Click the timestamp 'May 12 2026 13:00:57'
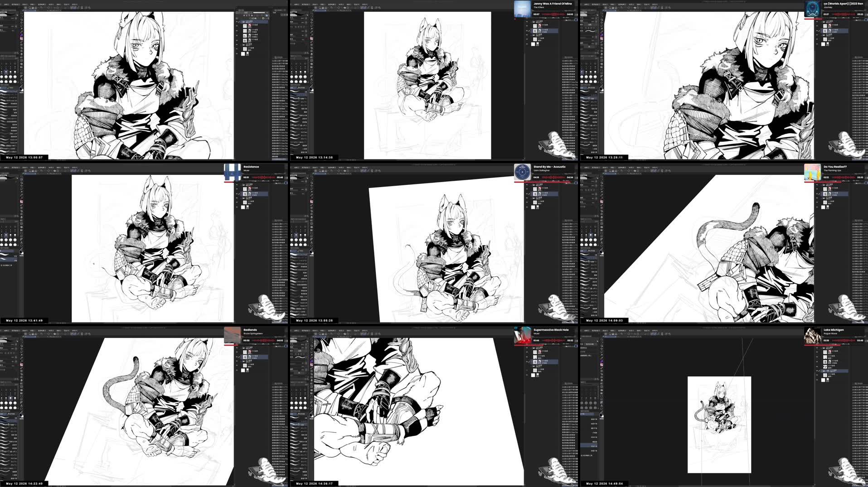868x487 pixels. [x=24, y=157]
